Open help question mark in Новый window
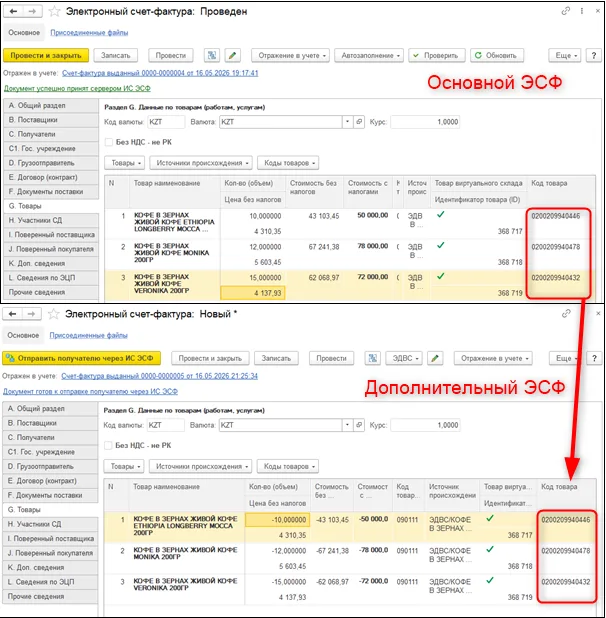The width and height of the screenshot is (606, 618). (x=594, y=358)
